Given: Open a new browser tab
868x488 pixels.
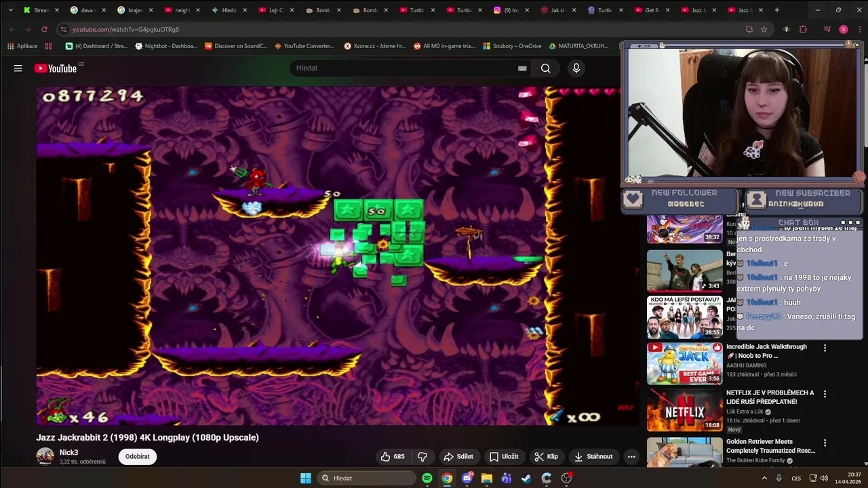Looking at the screenshot, I should (777, 10).
